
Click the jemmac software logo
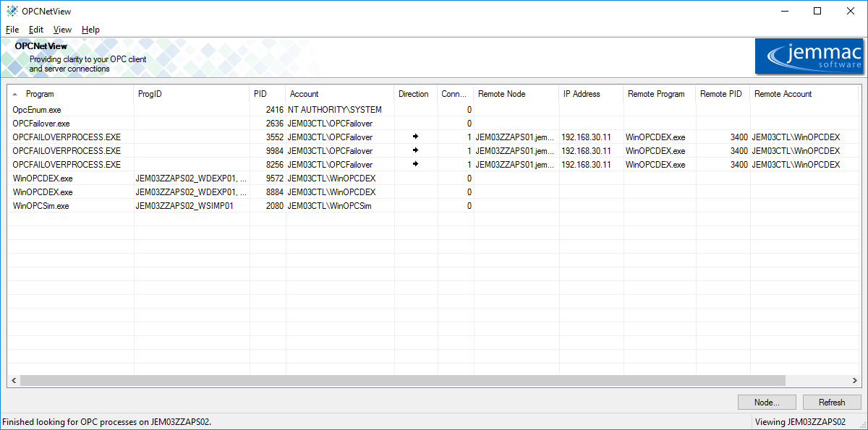[809, 56]
